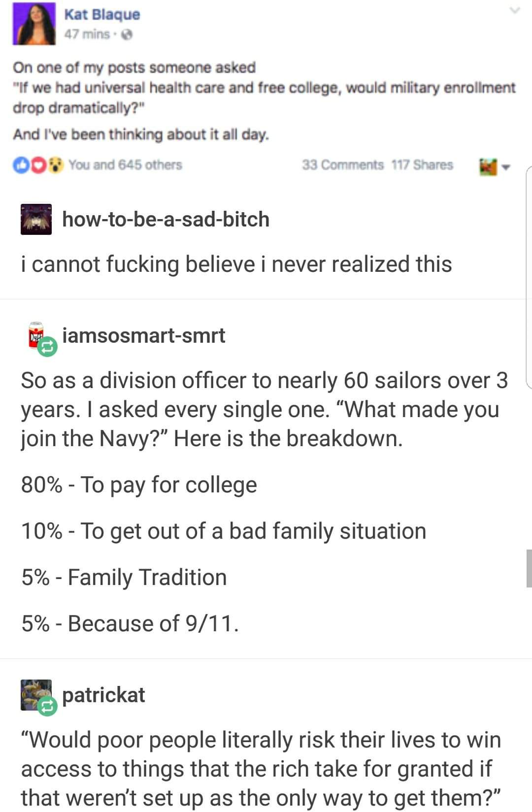The width and height of the screenshot is (532, 812).
Task: Click the gray scrollbar handle on right edge
Action: pyautogui.click(x=529, y=568)
